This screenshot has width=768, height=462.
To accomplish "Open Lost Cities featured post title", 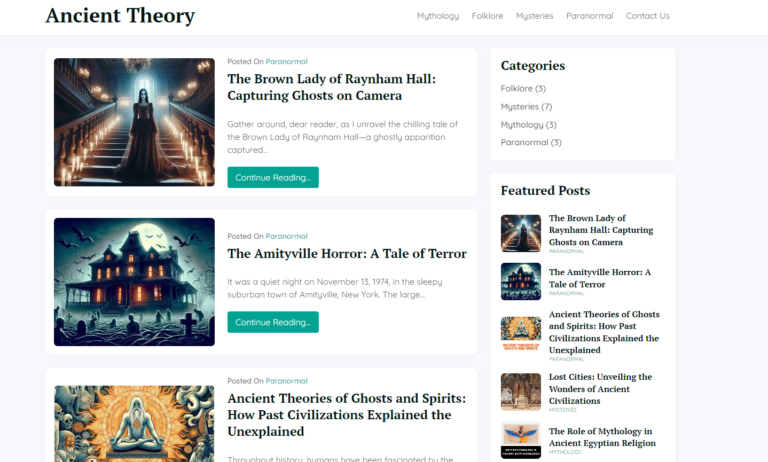I will coord(600,389).
